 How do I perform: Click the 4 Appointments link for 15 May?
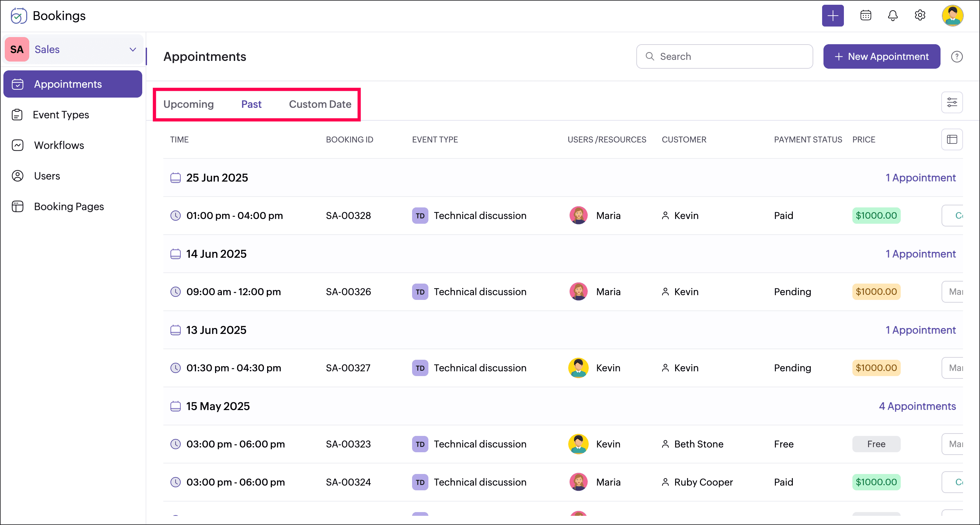tap(917, 406)
